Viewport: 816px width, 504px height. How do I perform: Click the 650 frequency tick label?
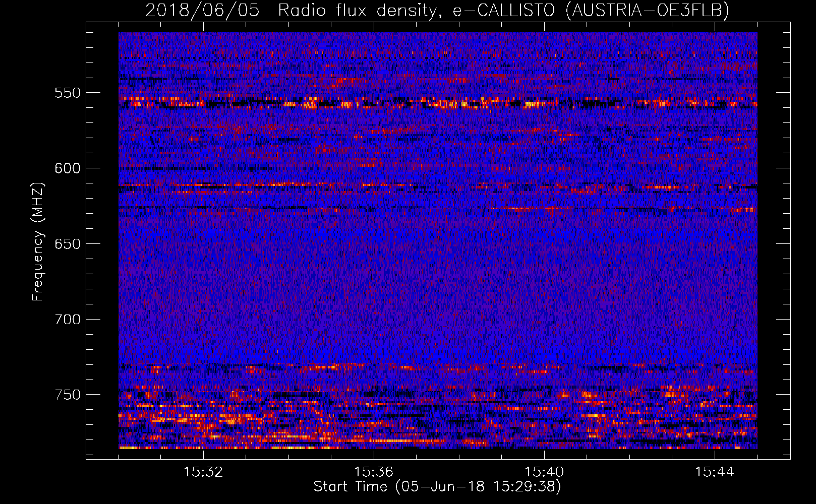tap(68, 244)
